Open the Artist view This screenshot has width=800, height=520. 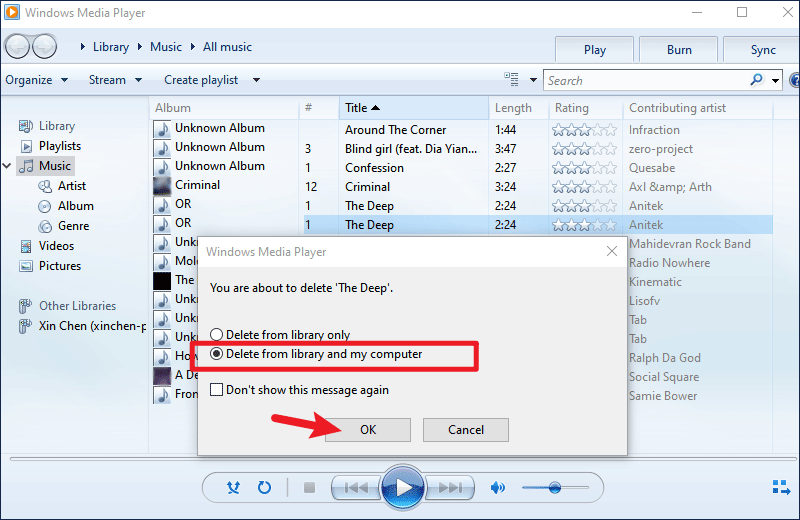coord(72,186)
